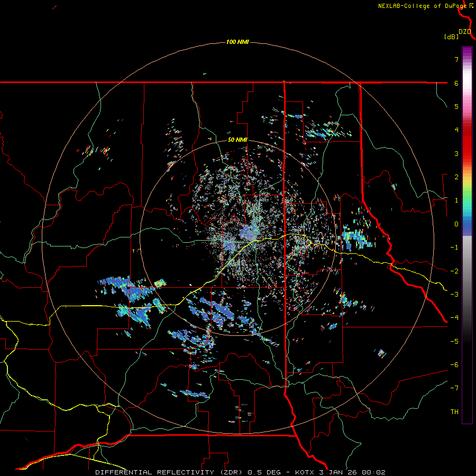Click the -5 dB color bar label
476x476 pixels.
pyautogui.click(x=454, y=342)
